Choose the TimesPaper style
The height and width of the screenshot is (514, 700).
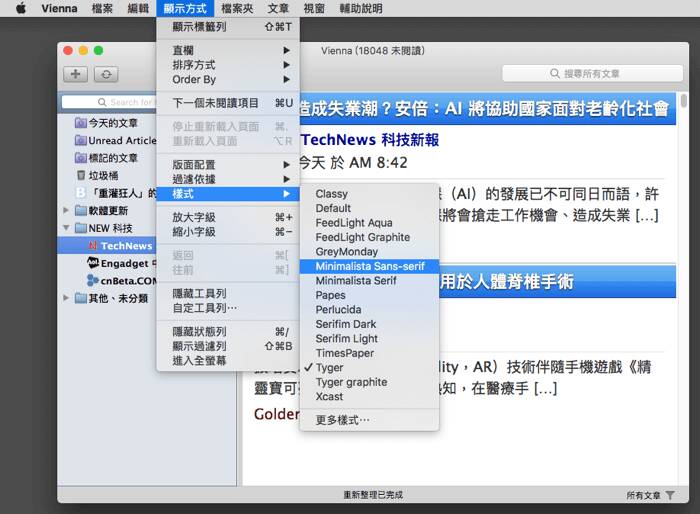click(370, 353)
